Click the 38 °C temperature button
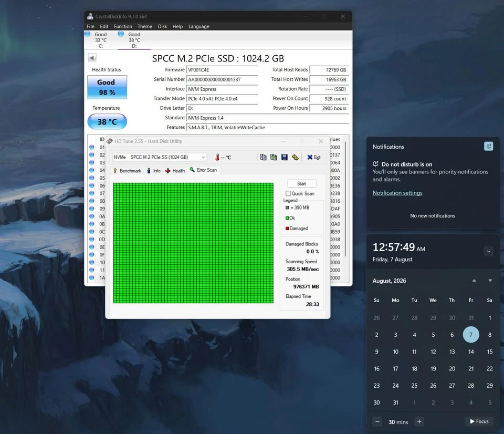504x434 pixels. 107,121
